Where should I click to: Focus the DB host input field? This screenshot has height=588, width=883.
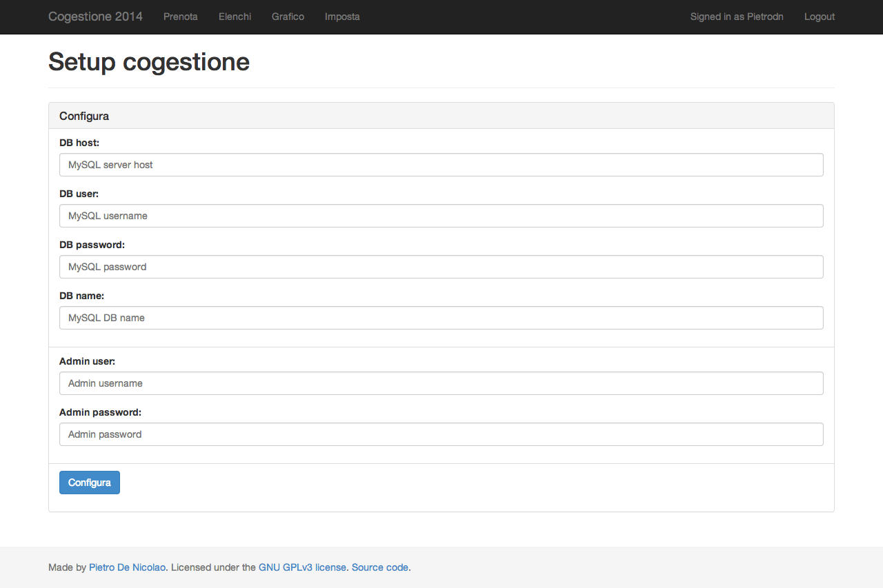click(441, 165)
